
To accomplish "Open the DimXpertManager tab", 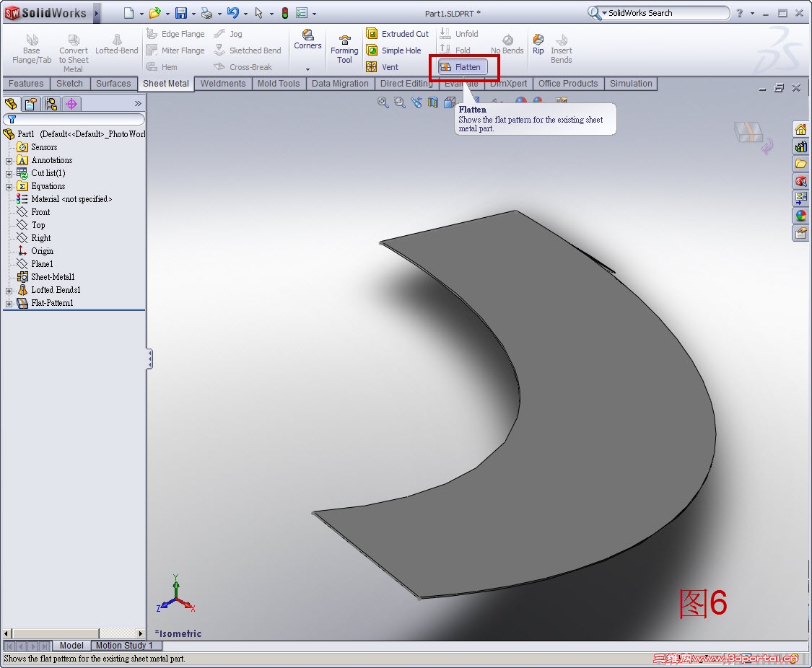I will tap(71, 104).
